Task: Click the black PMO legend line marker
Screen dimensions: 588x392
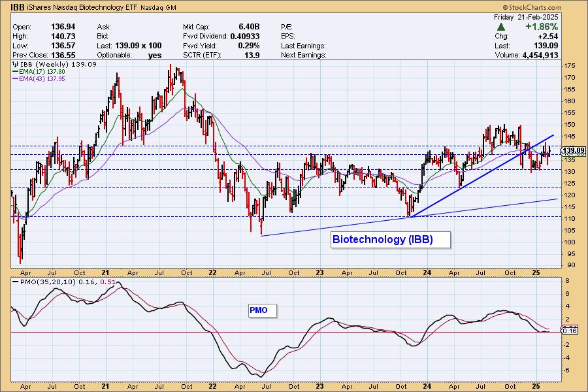Action: [16, 282]
